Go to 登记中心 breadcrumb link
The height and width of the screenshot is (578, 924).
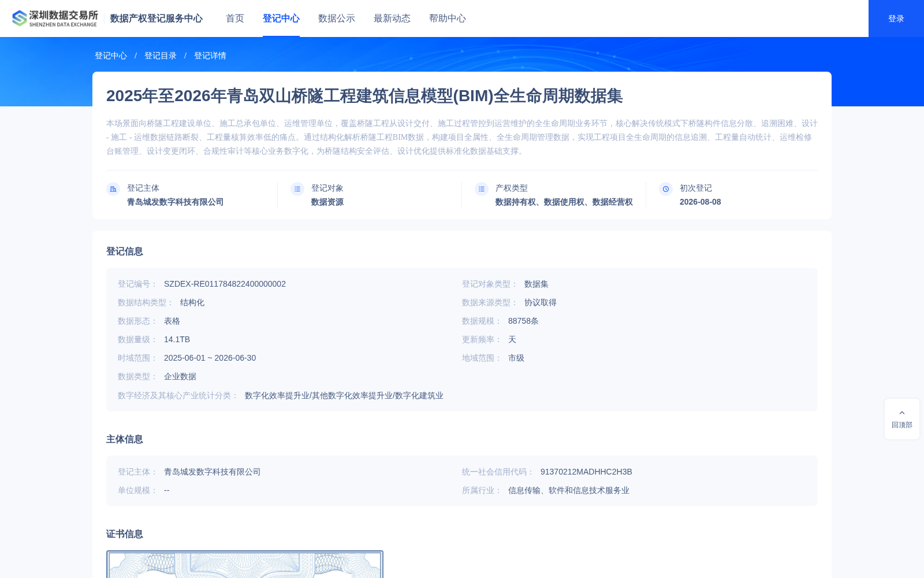[111, 55]
